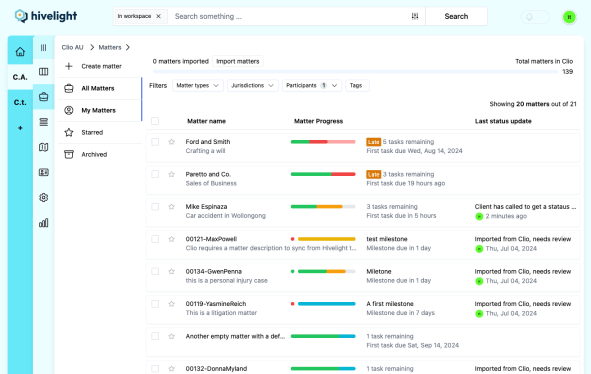591x374 pixels.
Task: Remove the In workspace search chip
Action: (159, 16)
